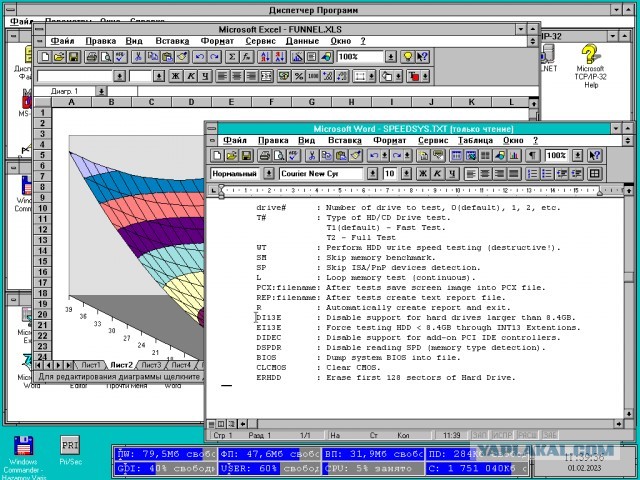Click the Format Painter brush in Word toolbar
640x480 pixels.
(356, 156)
